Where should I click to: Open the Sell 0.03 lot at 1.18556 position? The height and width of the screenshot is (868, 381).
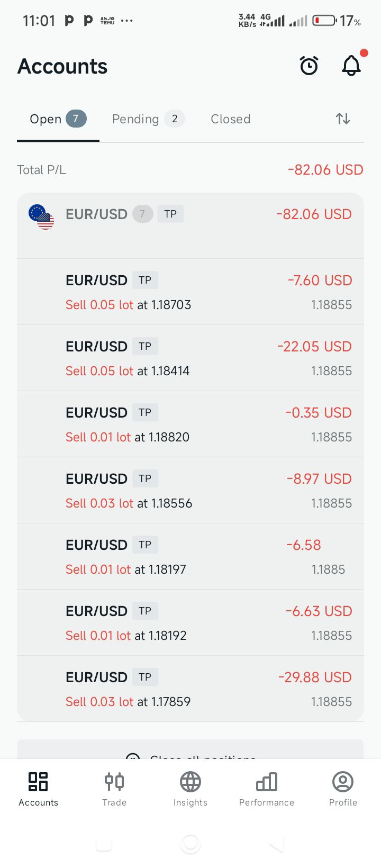190,491
